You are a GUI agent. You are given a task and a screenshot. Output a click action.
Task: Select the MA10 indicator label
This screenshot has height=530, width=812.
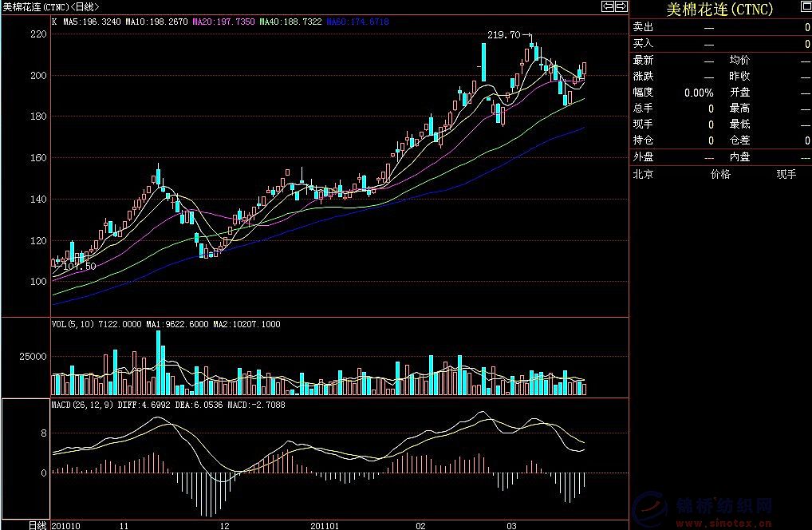(x=158, y=22)
